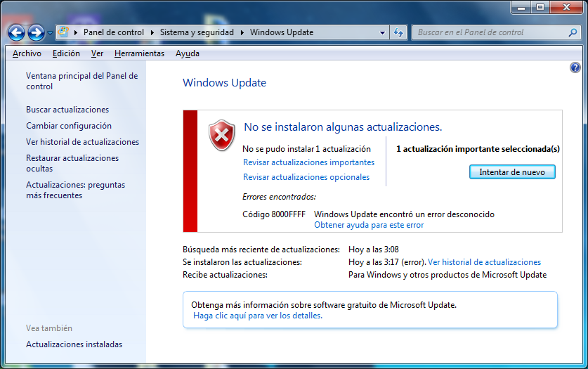
Task: Click Buscar actualizaciones in the sidebar
Action: [x=67, y=110]
